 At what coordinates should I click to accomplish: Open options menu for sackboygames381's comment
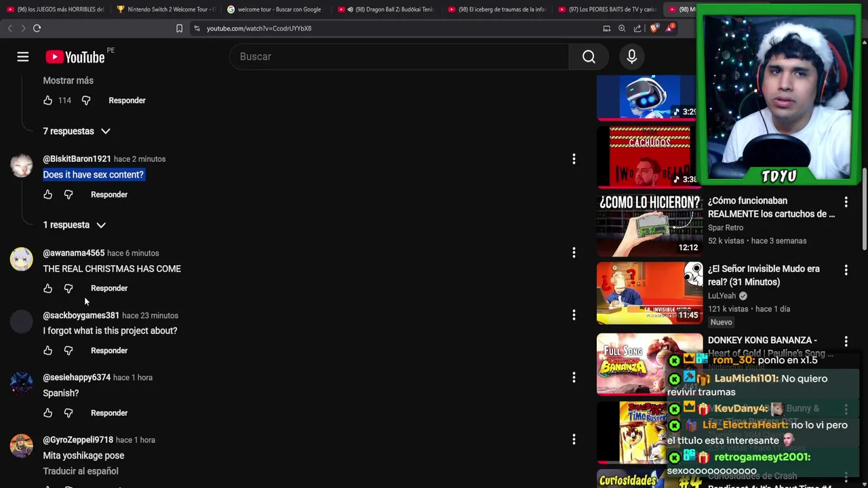point(574,315)
